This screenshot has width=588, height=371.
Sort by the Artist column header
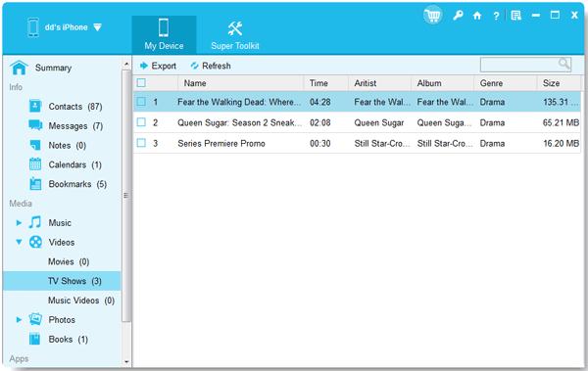380,83
